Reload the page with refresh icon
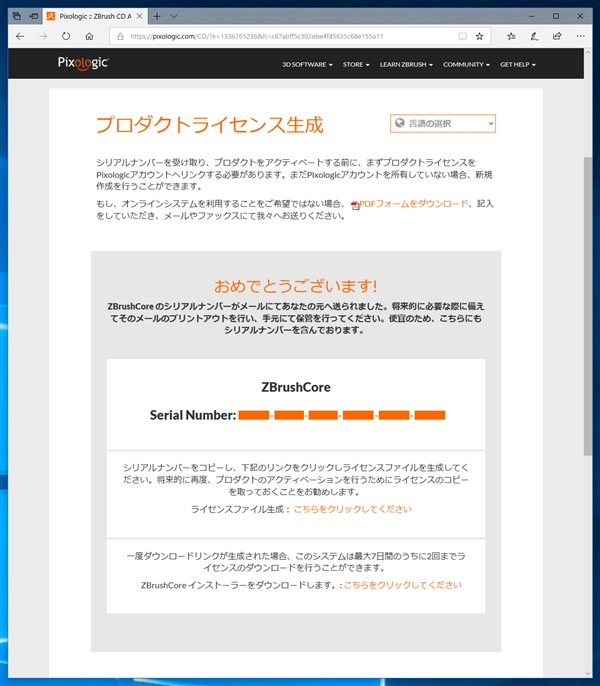The height and width of the screenshot is (686, 600). (66, 36)
